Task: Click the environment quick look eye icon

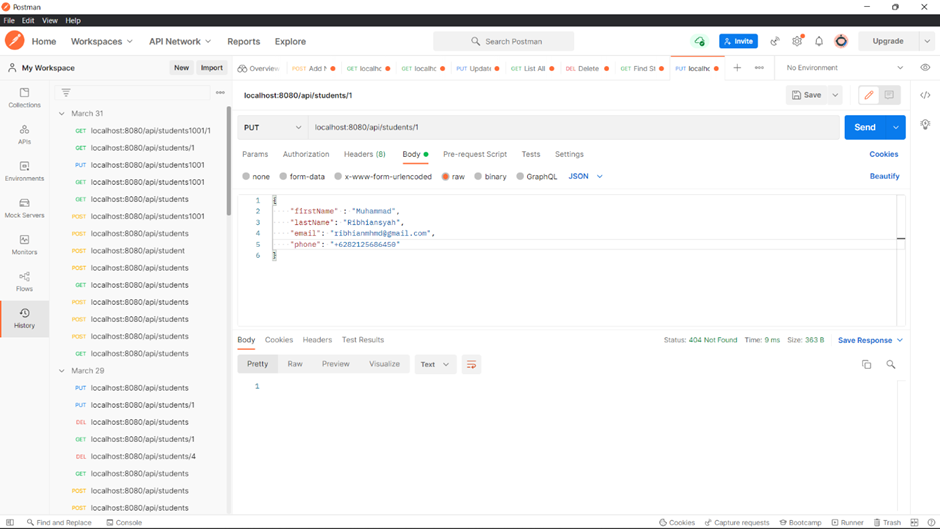Action: tap(925, 68)
